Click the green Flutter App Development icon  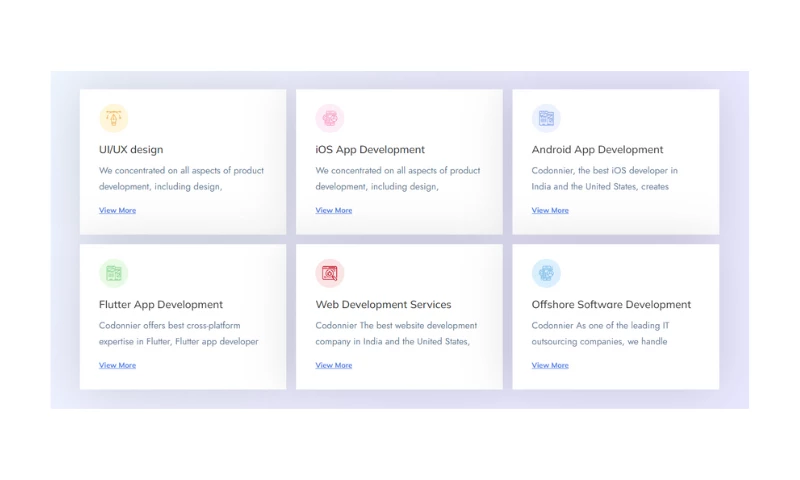[x=114, y=273]
